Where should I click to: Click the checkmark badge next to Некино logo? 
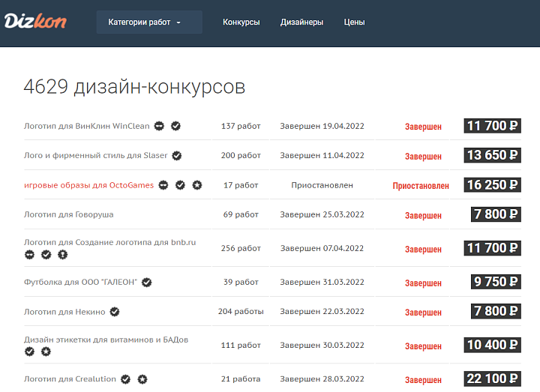(x=115, y=312)
